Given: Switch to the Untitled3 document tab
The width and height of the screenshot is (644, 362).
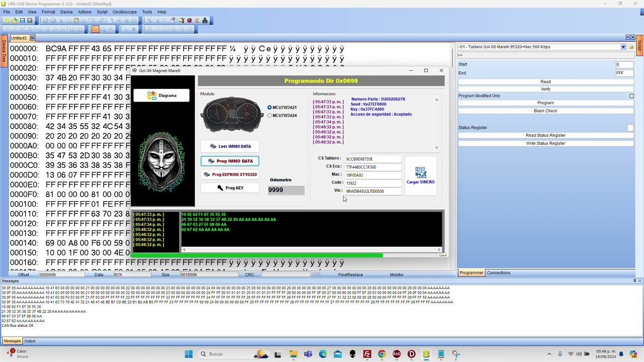Looking at the screenshot, I should pos(19,38).
